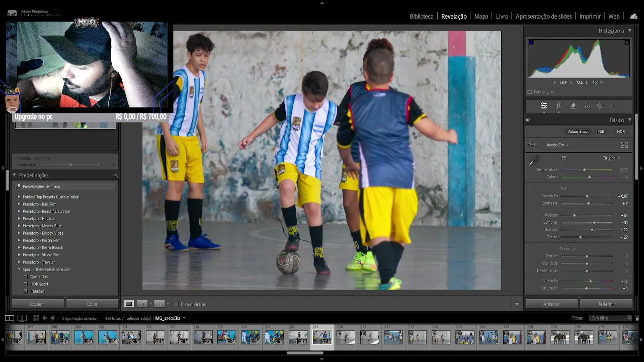Click the Temperatura slider handle
Viewport: 644px width, 362px height.
point(584,170)
